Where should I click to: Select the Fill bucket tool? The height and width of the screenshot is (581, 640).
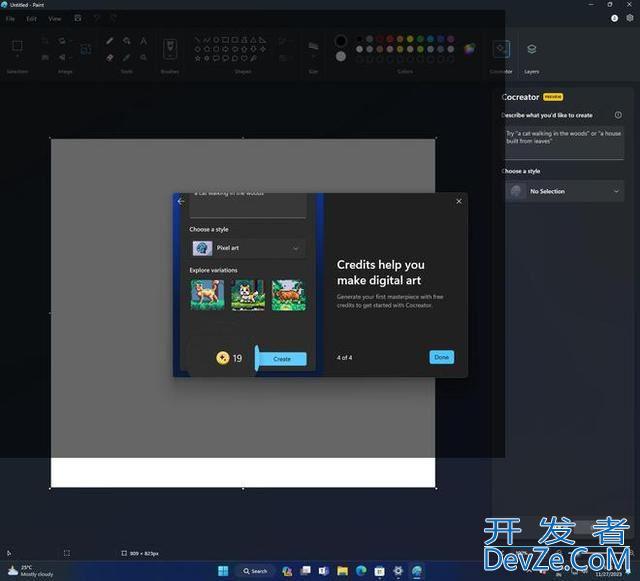[x=127, y=41]
